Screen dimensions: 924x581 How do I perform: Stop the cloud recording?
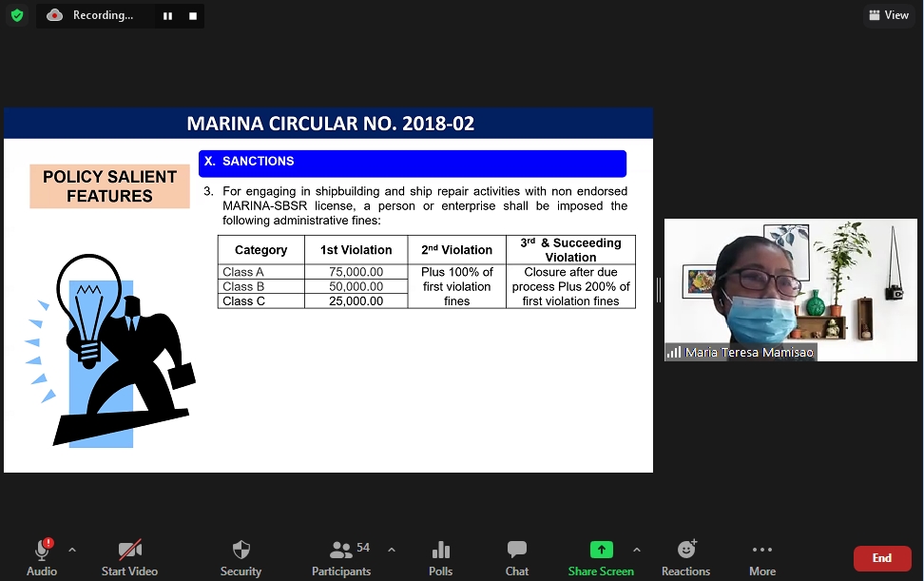click(x=193, y=16)
